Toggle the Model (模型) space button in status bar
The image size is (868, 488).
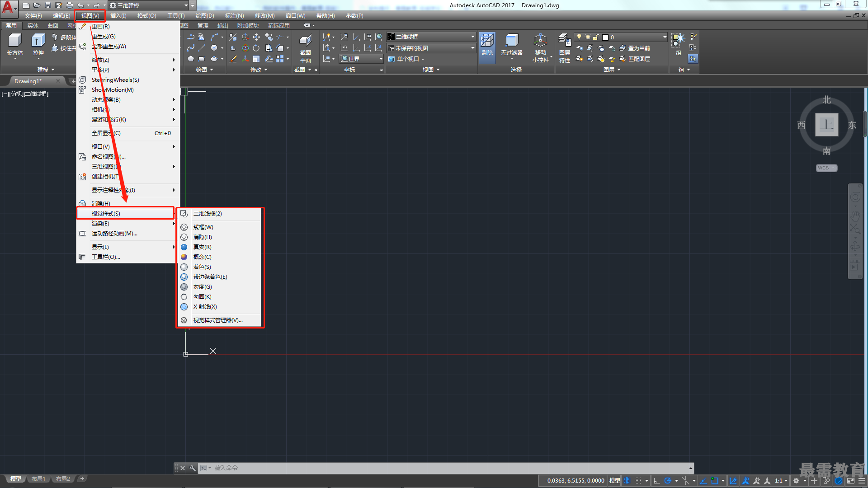[615, 481]
